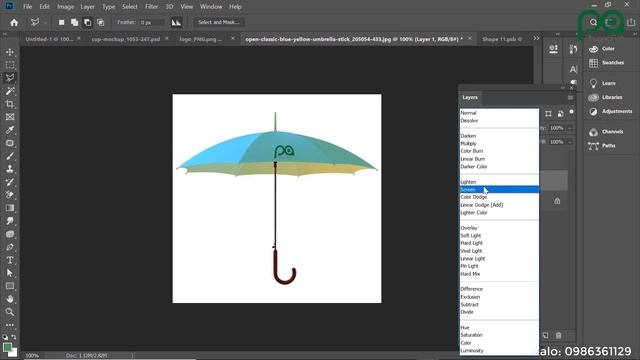Close the umbrella document tab
The image size is (640, 360).
(x=470, y=38)
